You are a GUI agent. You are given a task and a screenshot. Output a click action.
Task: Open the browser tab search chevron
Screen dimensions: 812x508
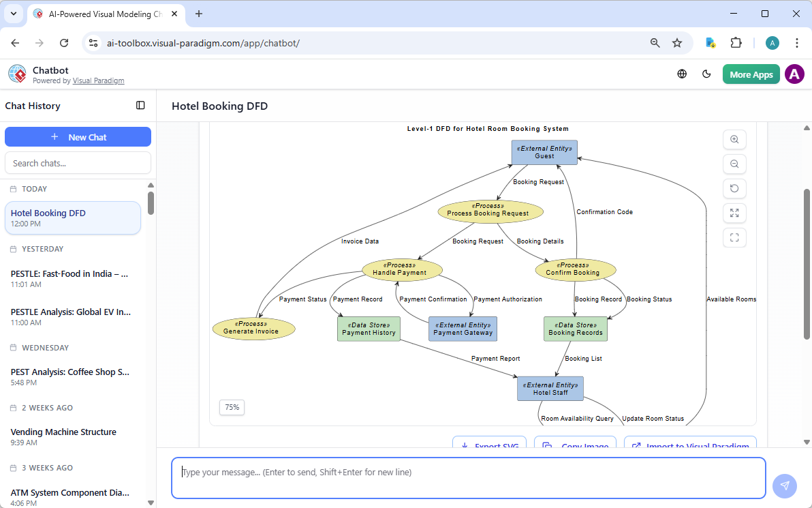pyautogui.click(x=13, y=14)
